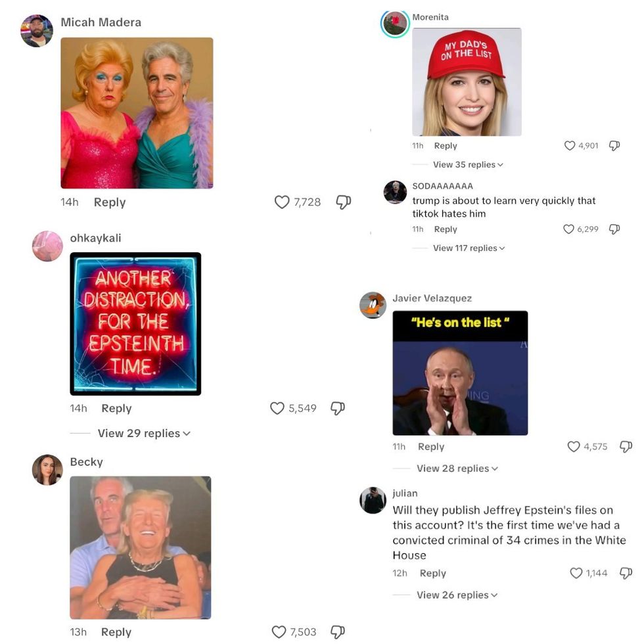This screenshot has width=644, height=644.
Task: Tap the heart on Morenita's comment
Action: coord(570,145)
